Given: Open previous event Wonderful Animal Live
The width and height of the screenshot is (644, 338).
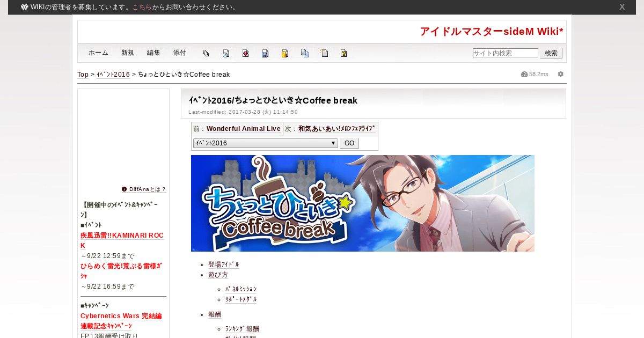Looking at the screenshot, I should pos(244,129).
